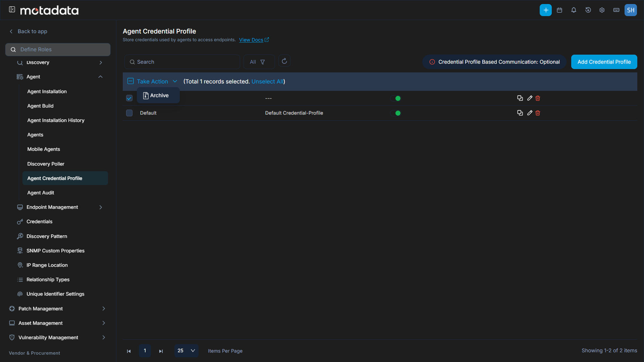Open the calendar icon in top bar

tap(559, 10)
